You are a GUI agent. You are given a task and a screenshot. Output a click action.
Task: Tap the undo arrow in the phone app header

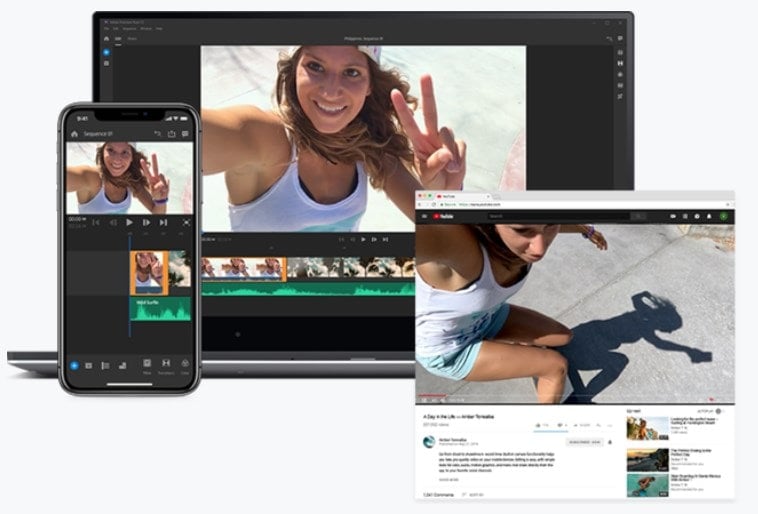tap(157, 134)
